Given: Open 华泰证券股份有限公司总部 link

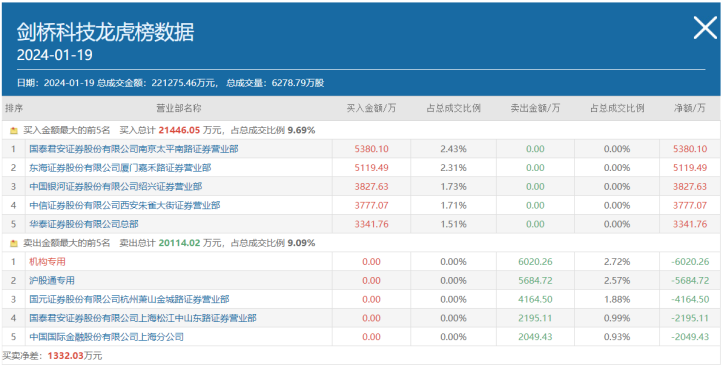Looking at the screenshot, I should pyautogui.click(x=84, y=224).
